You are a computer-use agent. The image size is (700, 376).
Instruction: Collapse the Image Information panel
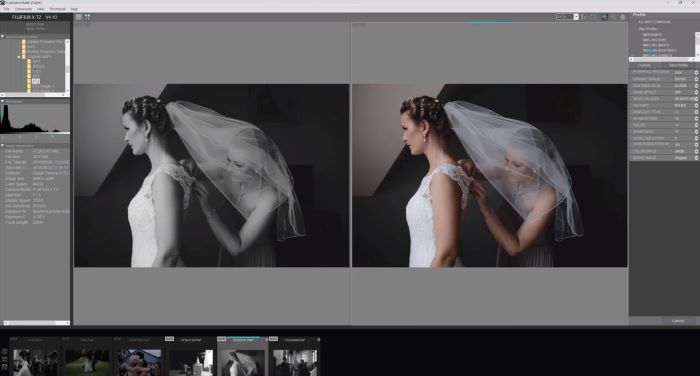tap(2, 146)
